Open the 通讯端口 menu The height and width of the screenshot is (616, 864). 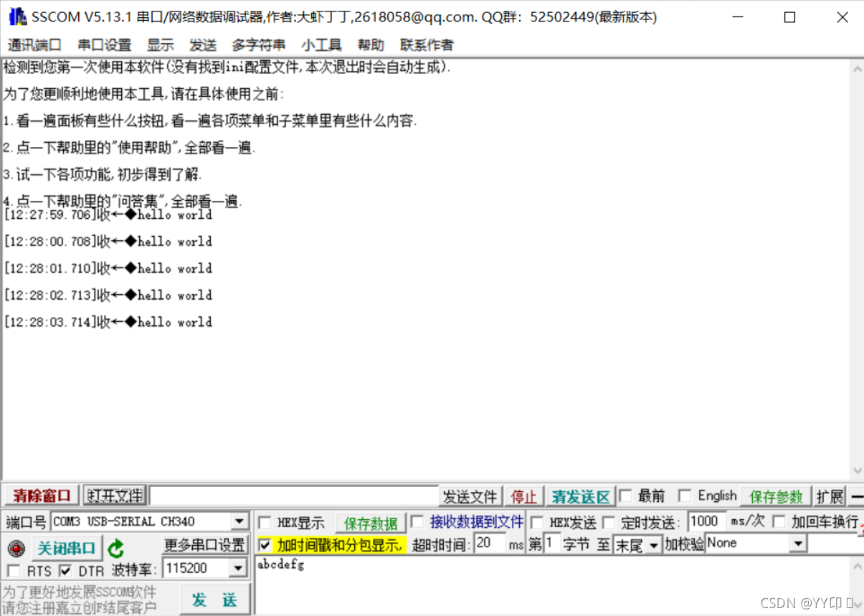[x=34, y=45]
